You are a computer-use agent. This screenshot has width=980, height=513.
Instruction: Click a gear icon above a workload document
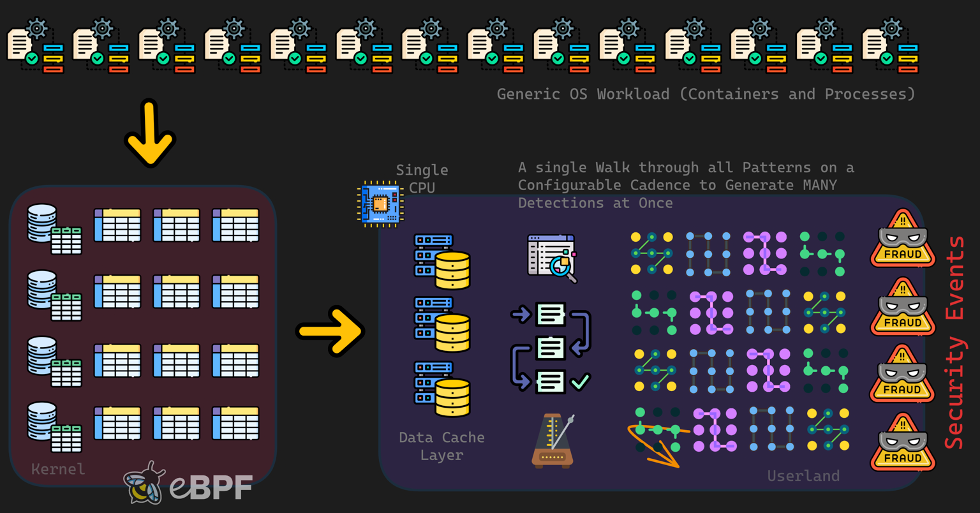coord(37,27)
